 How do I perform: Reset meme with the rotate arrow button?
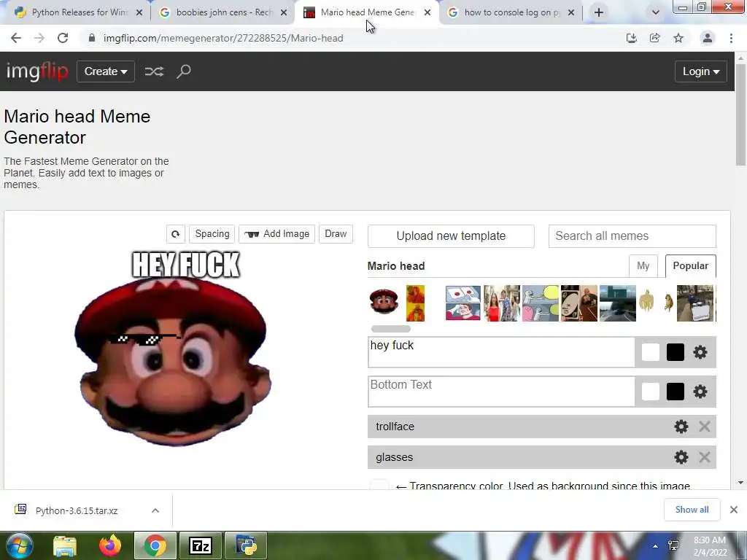pyautogui.click(x=175, y=234)
